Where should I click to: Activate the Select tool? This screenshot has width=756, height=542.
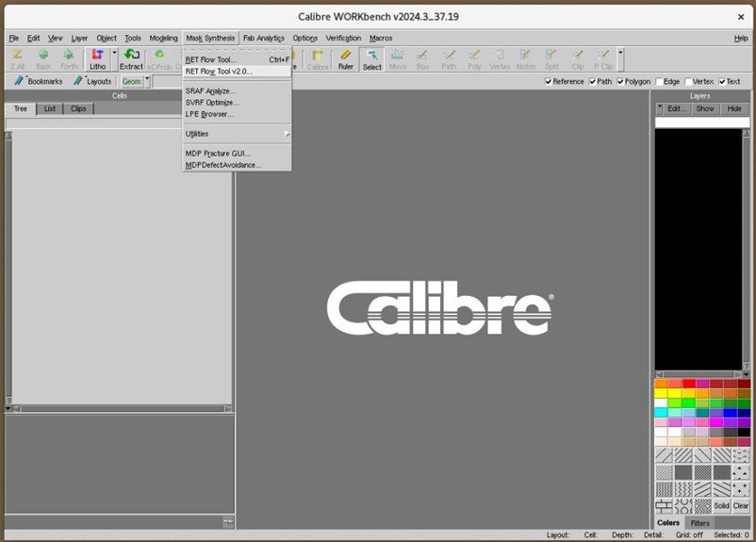click(371, 59)
